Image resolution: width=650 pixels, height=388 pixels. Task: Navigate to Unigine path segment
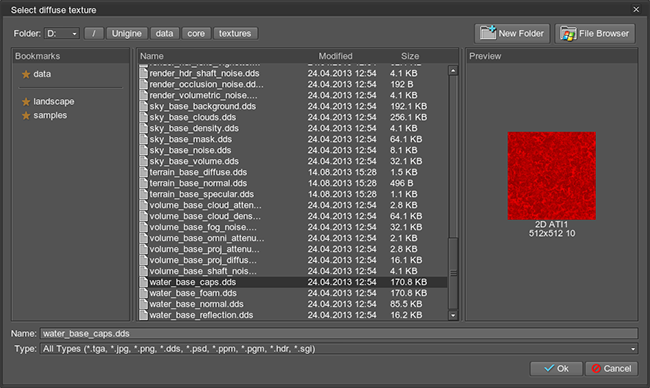[x=127, y=34]
